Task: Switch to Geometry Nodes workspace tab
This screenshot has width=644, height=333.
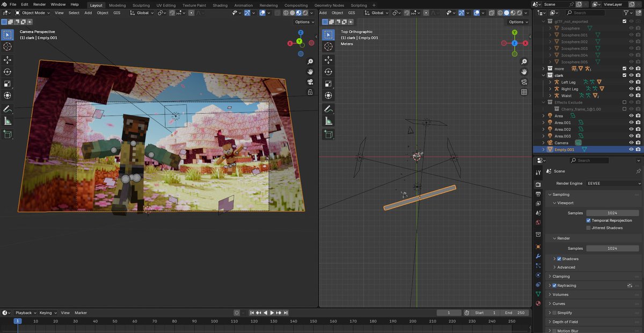Action: point(329,5)
